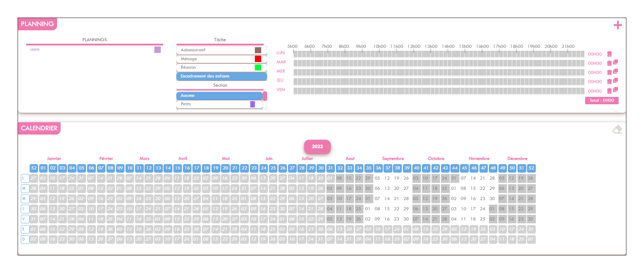This screenshot has height=273, width=644.
Task: Select the calendar eraser tool
Action: [617, 130]
